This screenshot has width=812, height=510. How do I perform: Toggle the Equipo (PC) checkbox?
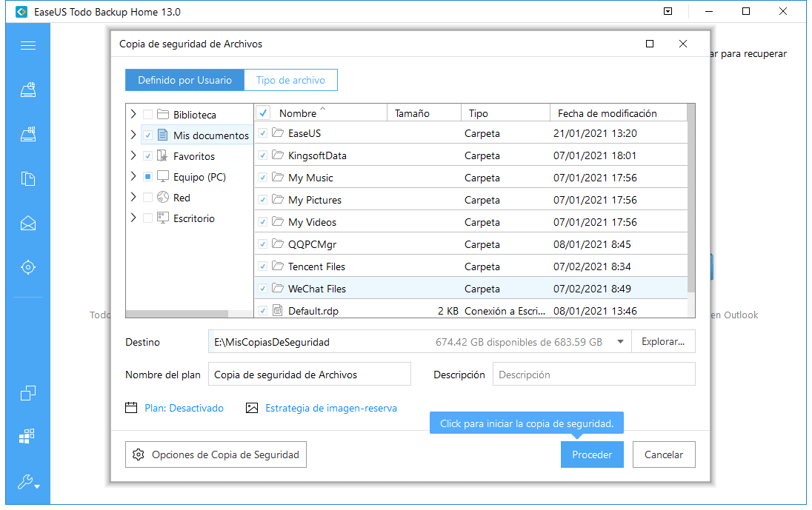click(147, 176)
